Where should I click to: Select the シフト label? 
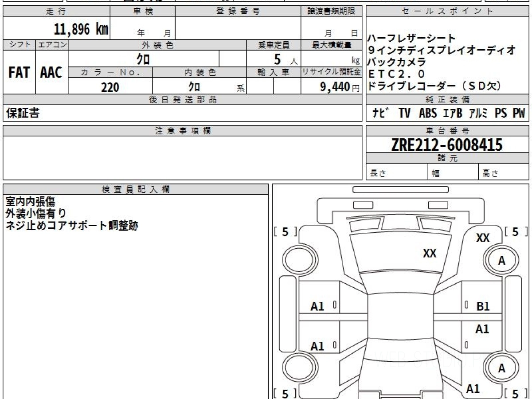coord(19,45)
